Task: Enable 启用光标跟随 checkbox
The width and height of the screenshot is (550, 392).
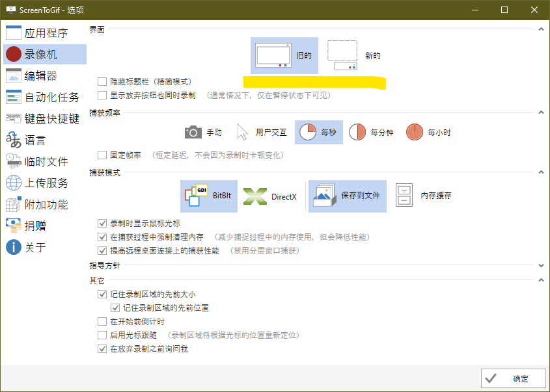Action: pyautogui.click(x=102, y=335)
